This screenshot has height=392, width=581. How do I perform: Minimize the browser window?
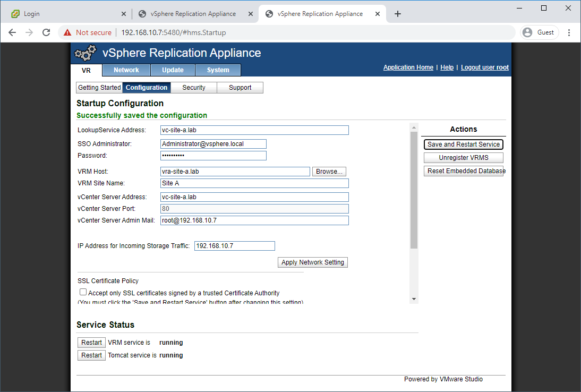coord(519,8)
